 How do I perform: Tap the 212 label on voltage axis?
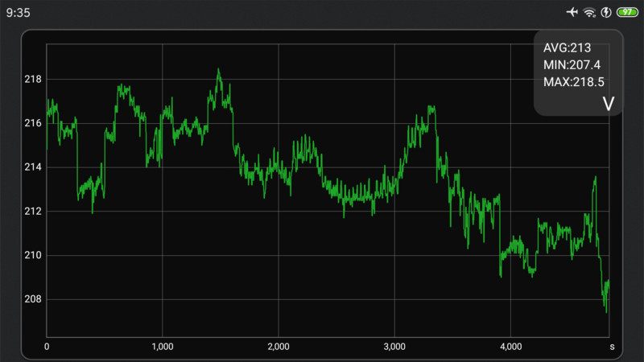pyautogui.click(x=33, y=212)
